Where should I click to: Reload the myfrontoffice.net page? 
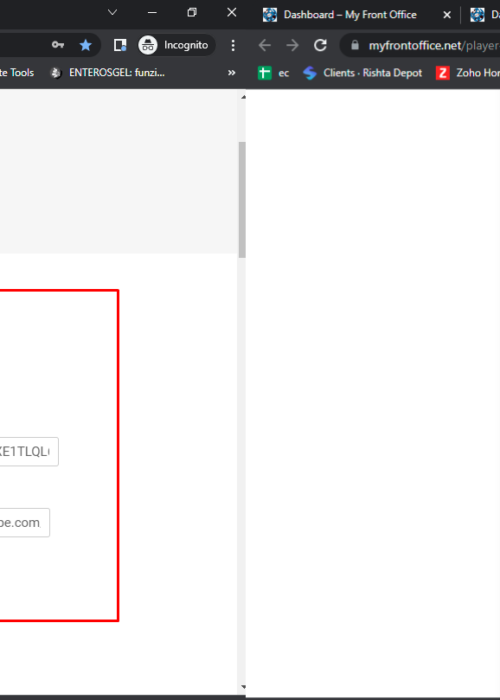(320, 45)
